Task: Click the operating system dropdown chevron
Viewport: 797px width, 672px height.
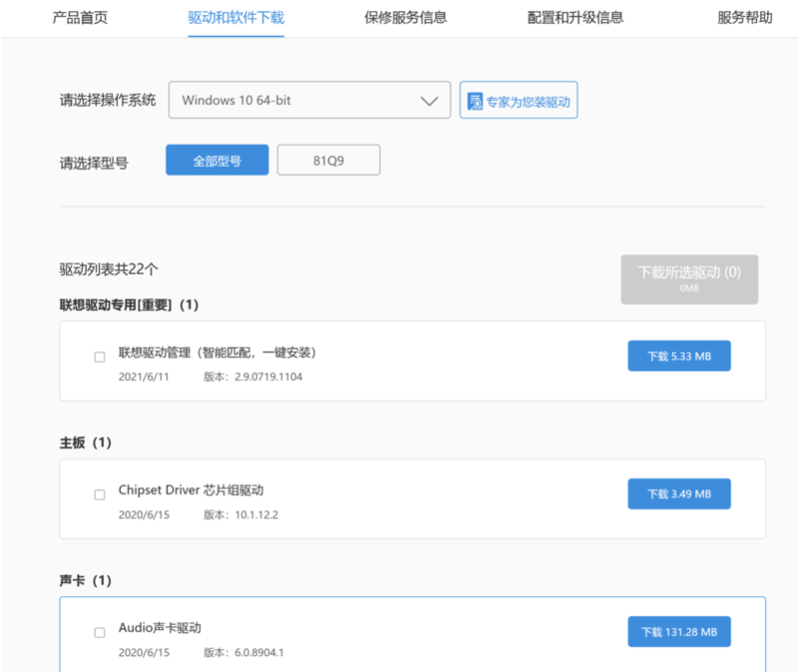Action: click(x=429, y=101)
